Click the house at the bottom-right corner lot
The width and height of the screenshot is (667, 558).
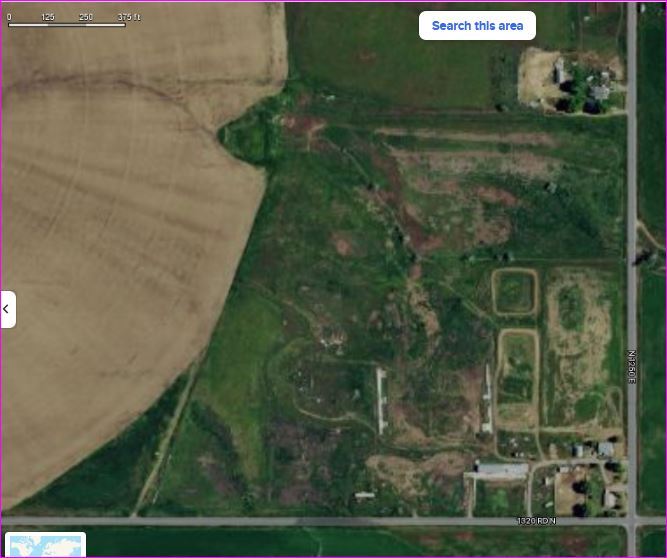(610, 497)
